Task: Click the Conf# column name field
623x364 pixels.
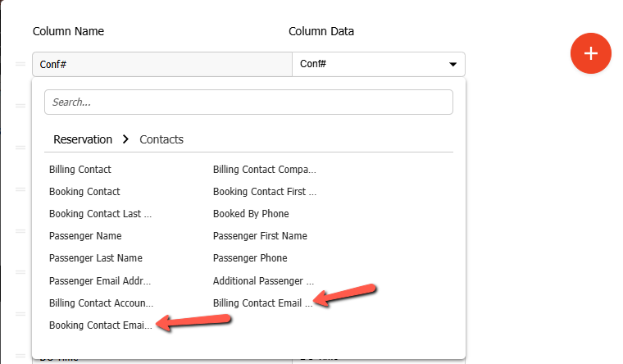Action: (x=161, y=64)
